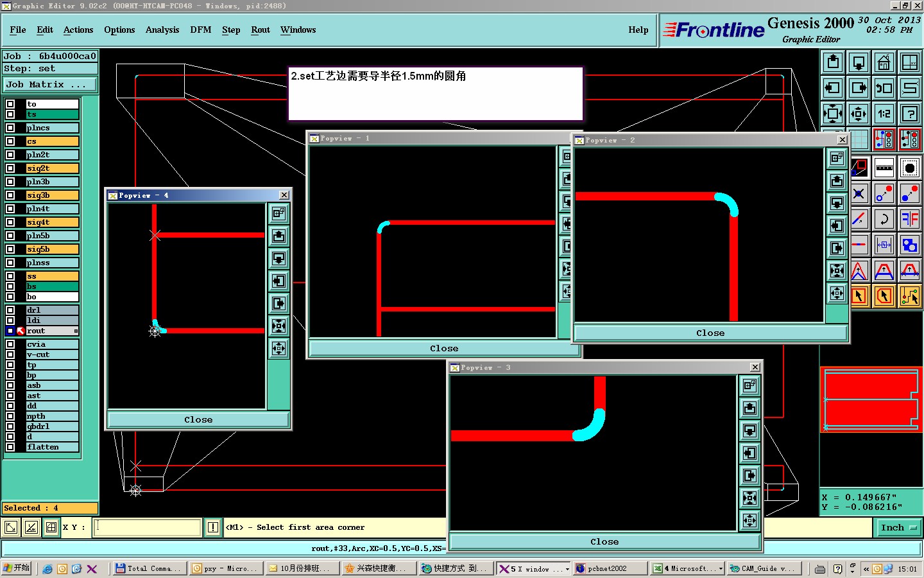Click the pan down icon in main toolbar

tap(859, 62)
